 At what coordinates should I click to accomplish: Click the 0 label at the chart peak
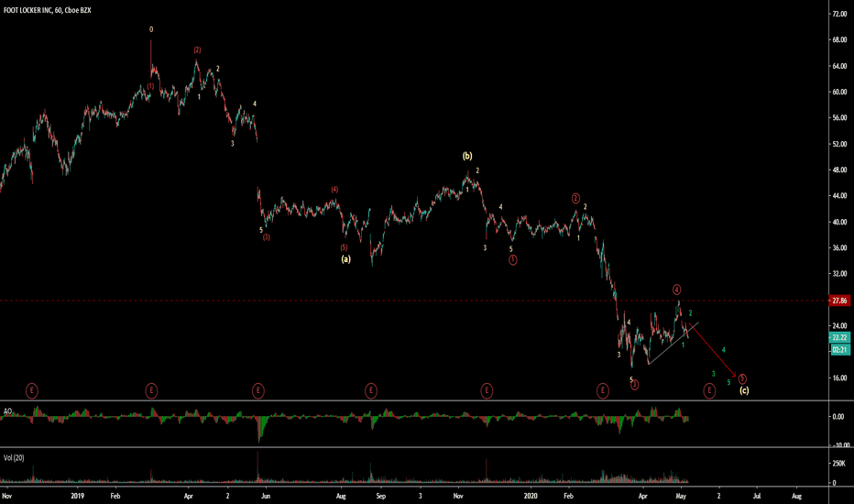pyautogui.click(x=151, y=29)
